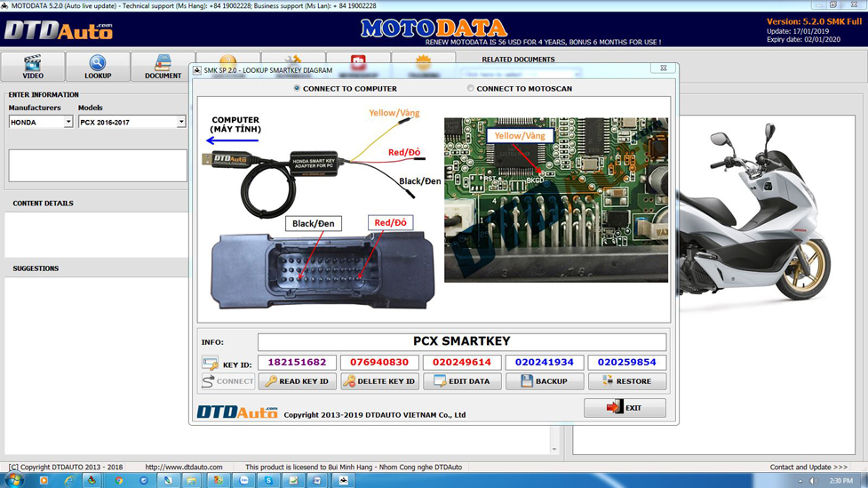Screen dimensions: 868x488
Task: Click READ KEY ID button
Action: 298,381
